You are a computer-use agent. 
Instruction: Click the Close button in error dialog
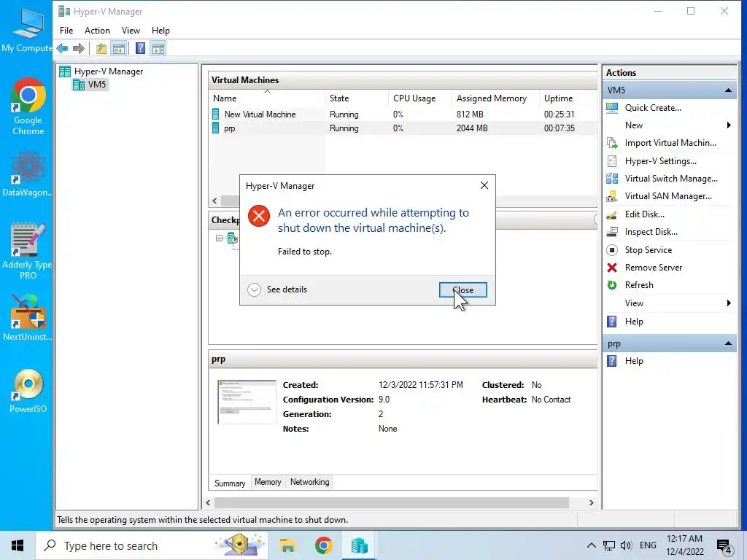pyautogui.click(x=463, y=290)
